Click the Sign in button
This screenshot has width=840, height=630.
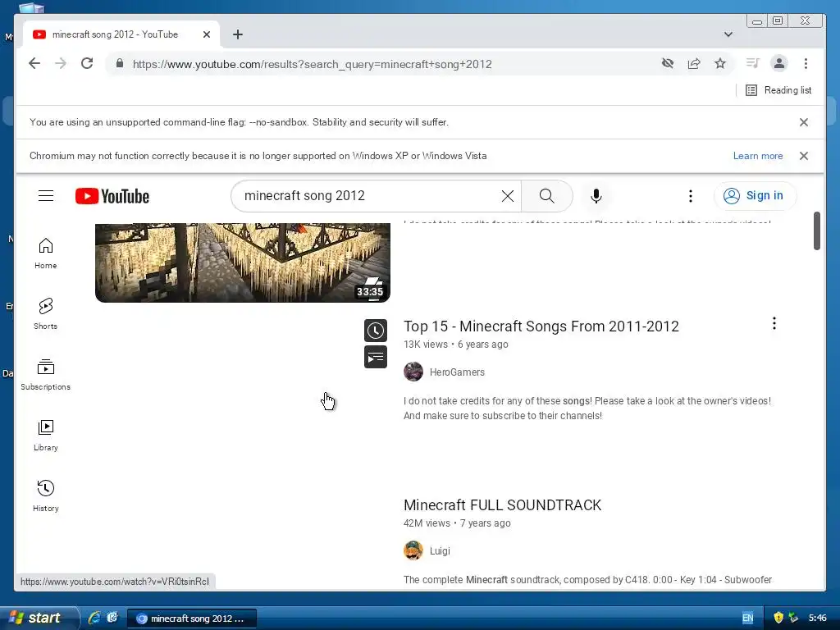755,196
